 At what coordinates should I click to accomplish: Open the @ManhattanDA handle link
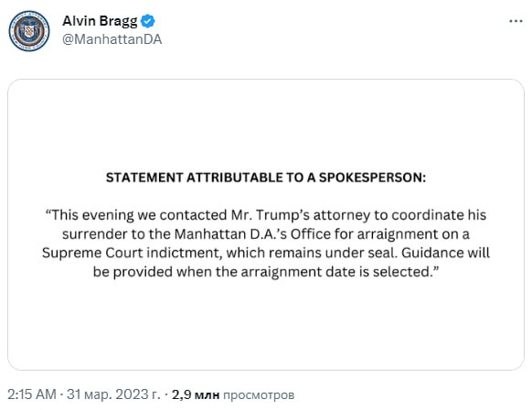(x=112, y=39)
